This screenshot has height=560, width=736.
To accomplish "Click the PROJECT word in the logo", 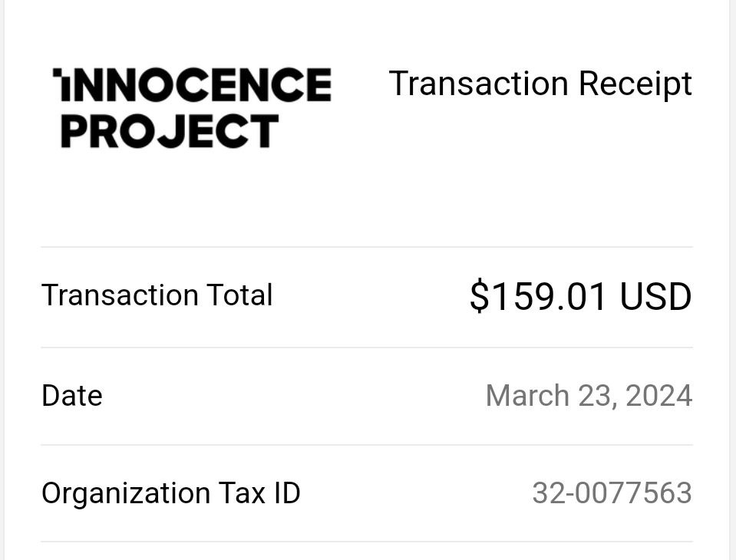I will [x=170, y=131].
